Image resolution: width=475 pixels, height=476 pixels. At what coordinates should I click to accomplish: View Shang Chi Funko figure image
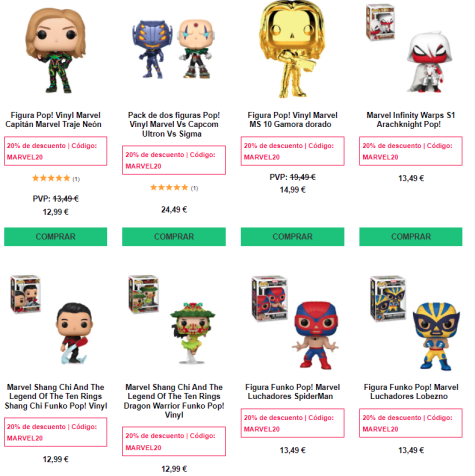pos(55,319)
